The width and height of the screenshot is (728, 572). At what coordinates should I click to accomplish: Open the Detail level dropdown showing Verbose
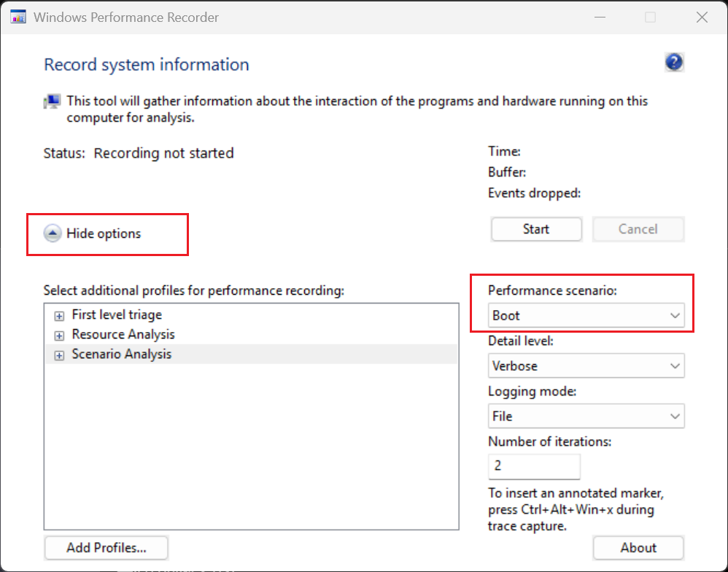[x=586, y=366]
